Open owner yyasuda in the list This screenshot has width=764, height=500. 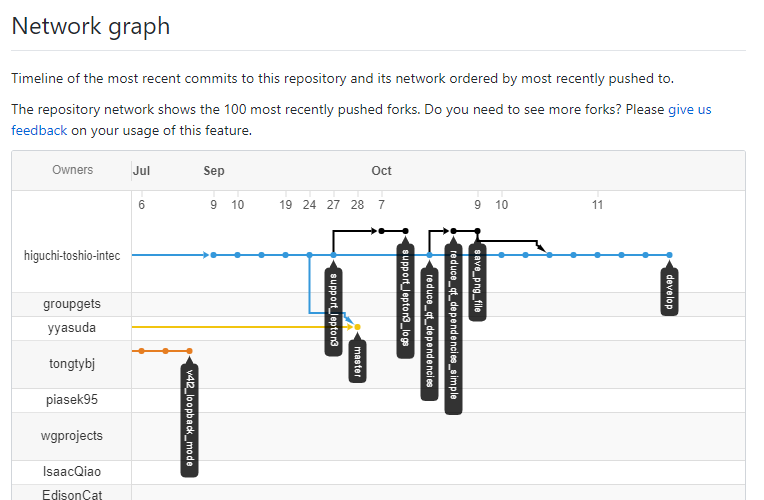[72, 327]
